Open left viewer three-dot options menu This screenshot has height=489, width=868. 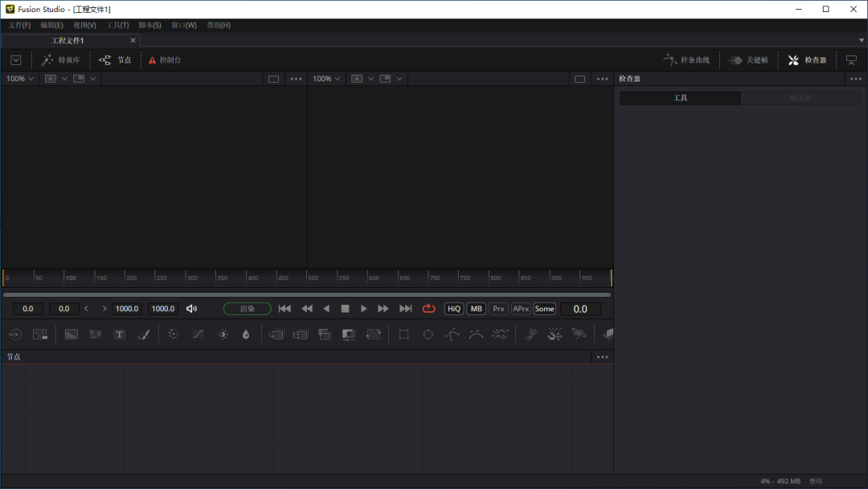[x=296, y=79]
